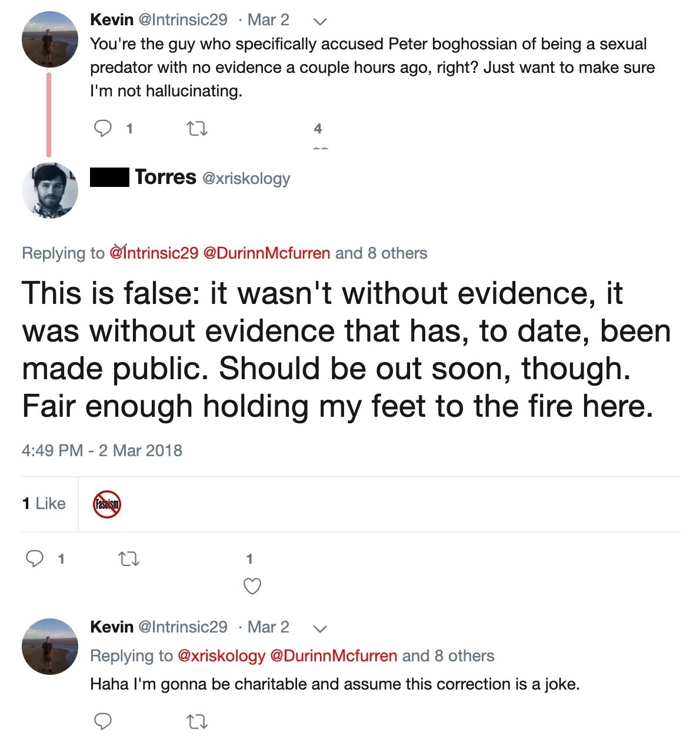Click the retweet icon on Kevin's bottom tweet
Image resolution: width=700 pixels, height=736 pixels.
pos(197,722)
